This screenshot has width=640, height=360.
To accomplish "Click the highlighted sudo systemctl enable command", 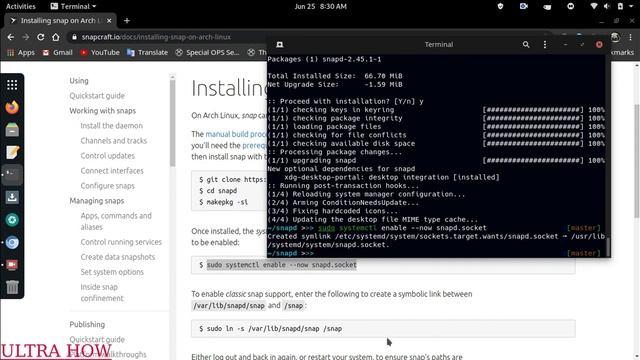I will pyautogui.click(x=282, y=265).
